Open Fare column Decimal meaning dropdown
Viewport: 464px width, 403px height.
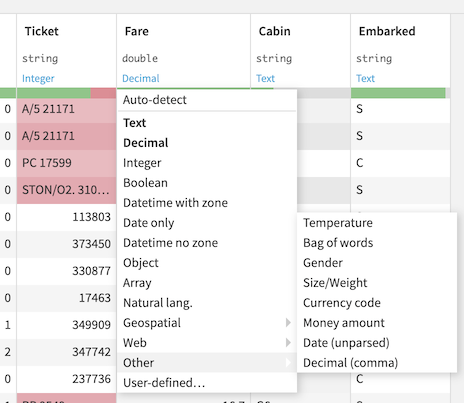pos(141,78)
